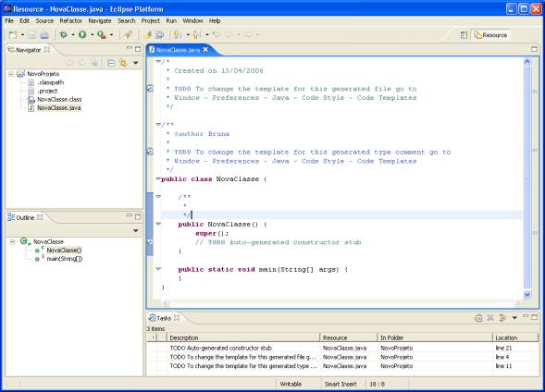
Task: Open the Navigate menu
Action: [100, 21]
